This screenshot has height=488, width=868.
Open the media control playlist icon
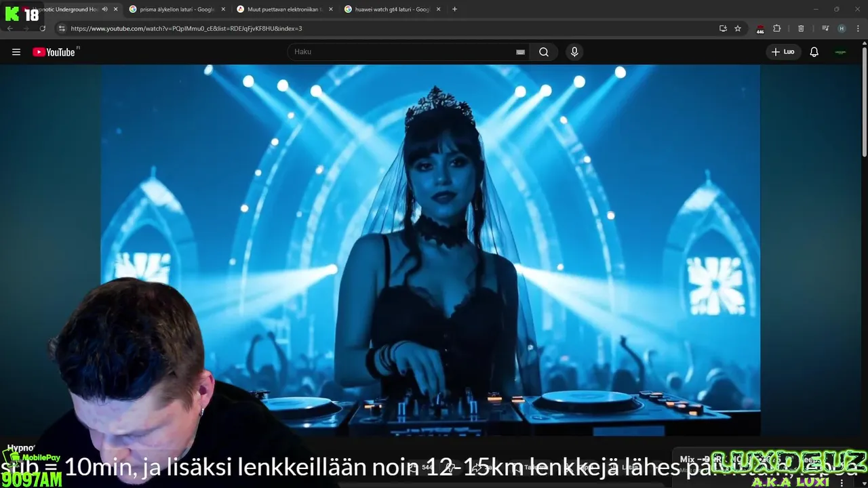click(x=825, y=28)
